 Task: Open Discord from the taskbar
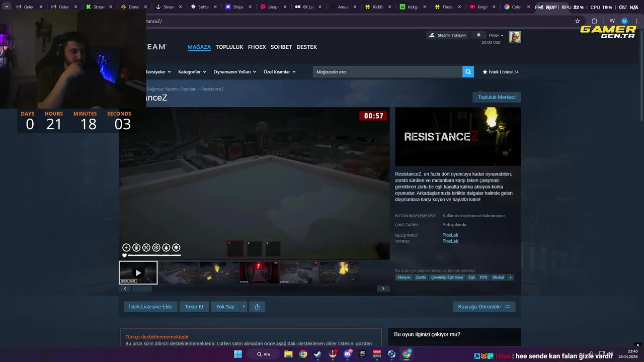[347, 354]
